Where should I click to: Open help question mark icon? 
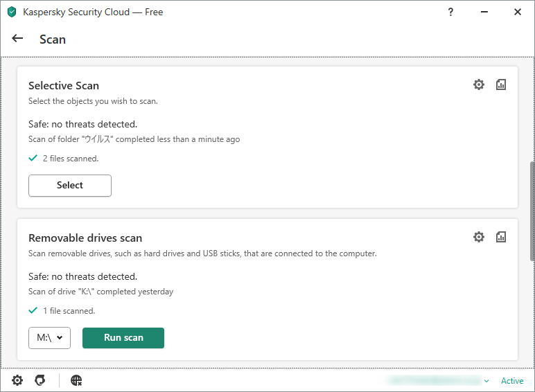click(450, 12)
